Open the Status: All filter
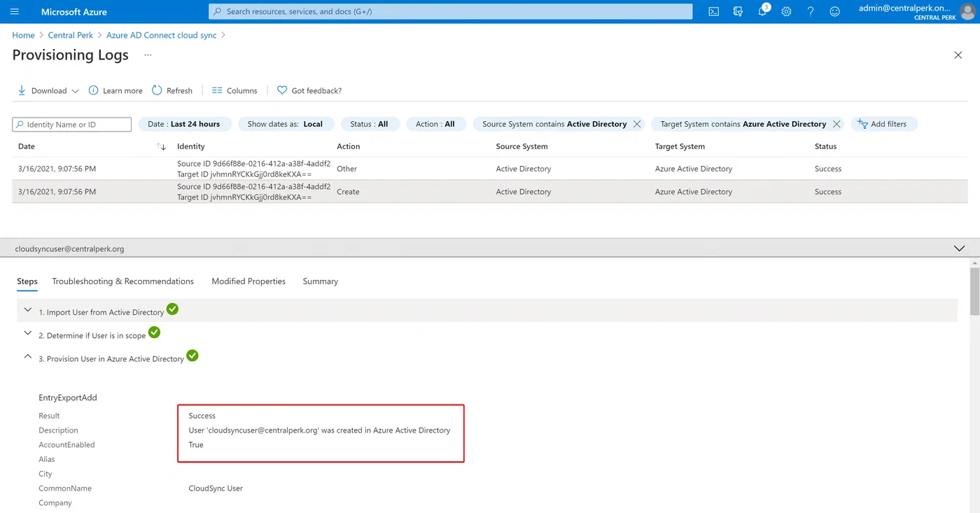 (x=370, y=124)
